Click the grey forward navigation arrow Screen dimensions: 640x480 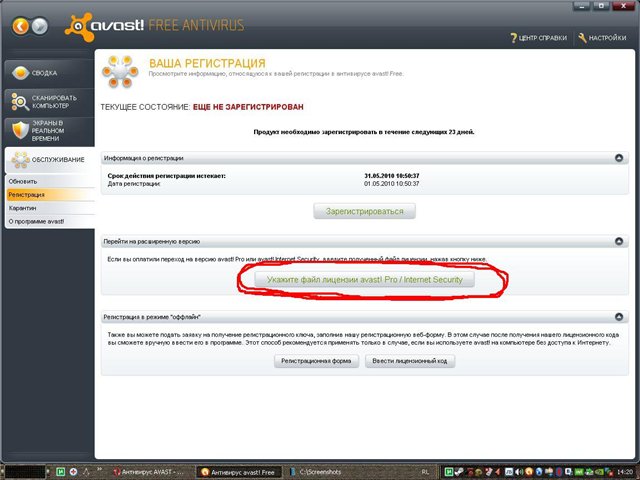[40, 27]
